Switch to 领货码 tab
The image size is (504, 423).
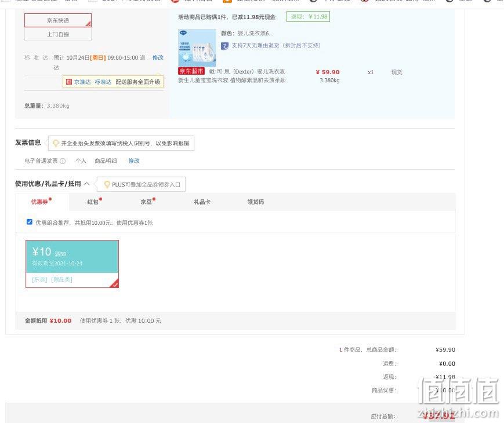click(256, 202)
